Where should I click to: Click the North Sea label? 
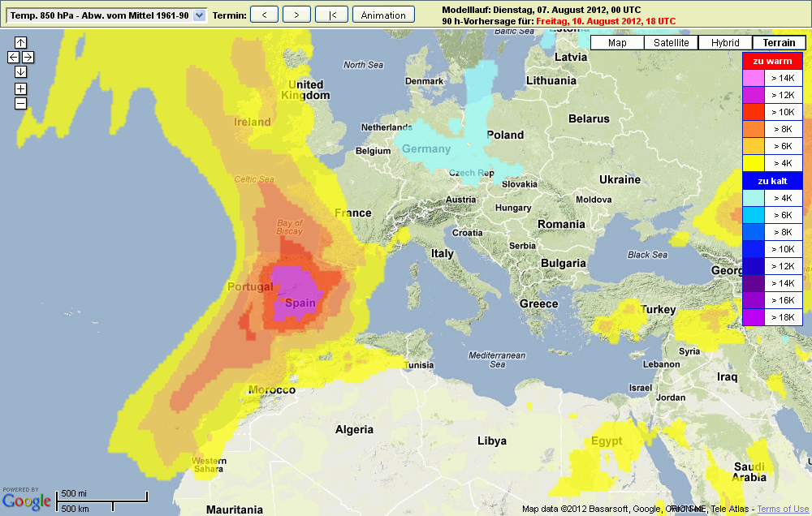click(x=363, y=65)
